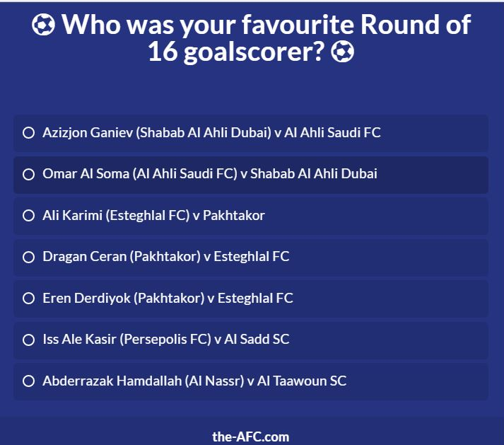
Task: Mark the Dragan Ceran radio button
Action: (28, 257)
